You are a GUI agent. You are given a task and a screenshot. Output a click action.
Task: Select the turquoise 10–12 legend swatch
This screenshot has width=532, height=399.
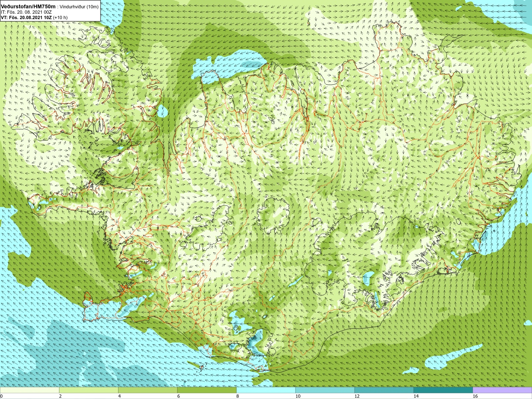[325, 390]
